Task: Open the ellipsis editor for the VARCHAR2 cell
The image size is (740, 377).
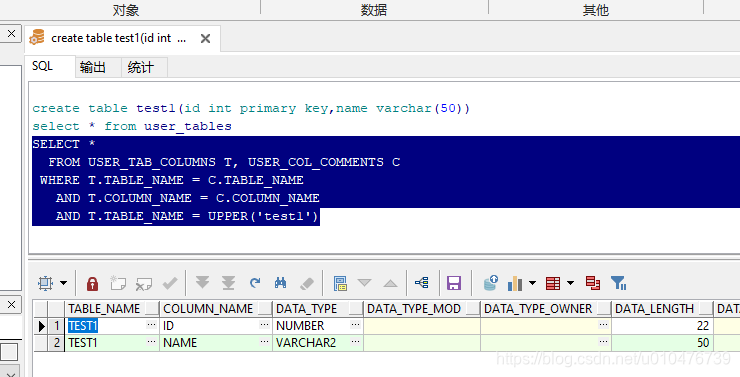Action: point(355,342)
